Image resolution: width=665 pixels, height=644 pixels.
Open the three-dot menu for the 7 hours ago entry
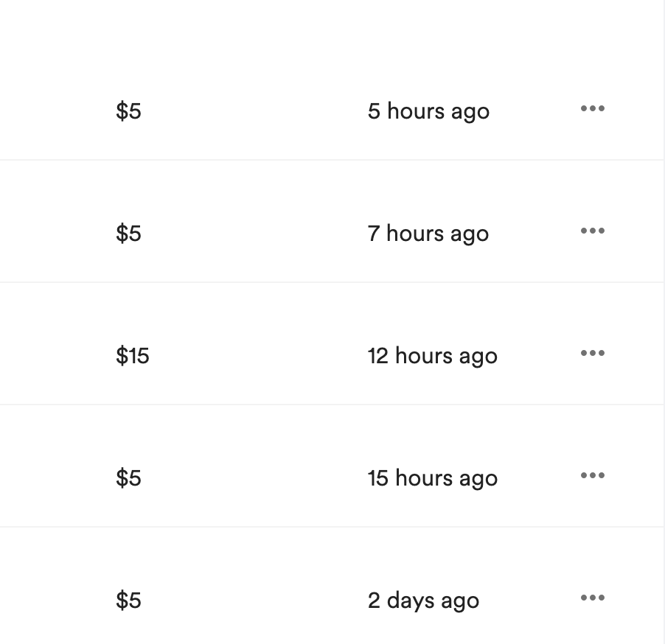592,231
